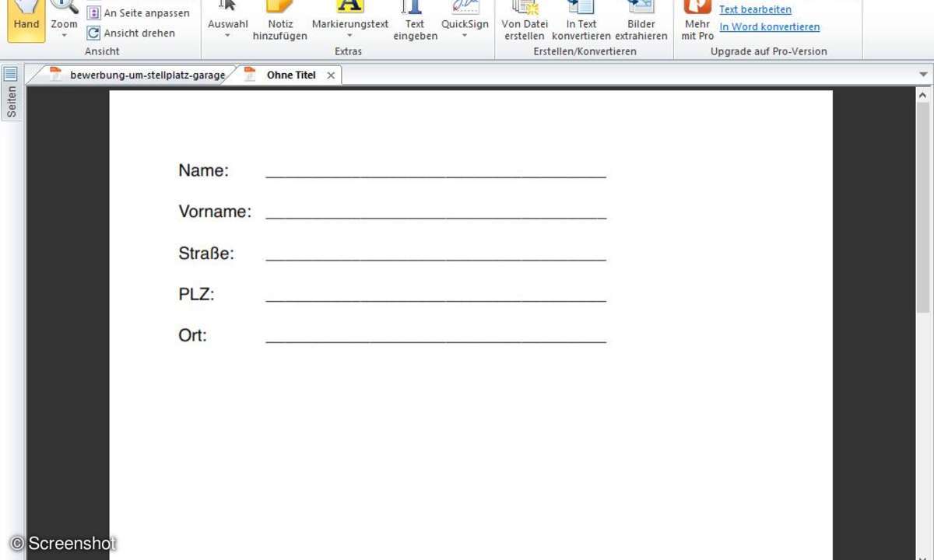The height and width of the screenshot is (560, 934).
Task: Click the pages panel icon above Seiten
Action: [11, 74]
